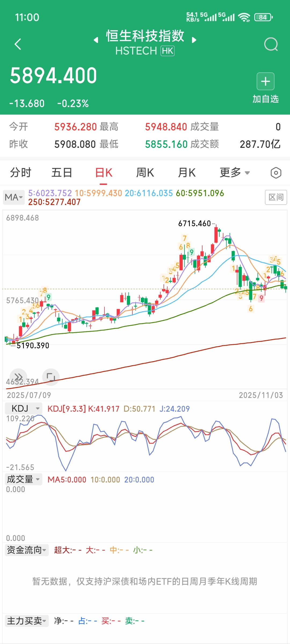Tap the high value 5948.840
Image resolution: width=290 pixels, height=644 pixels.
click(166, 127)
